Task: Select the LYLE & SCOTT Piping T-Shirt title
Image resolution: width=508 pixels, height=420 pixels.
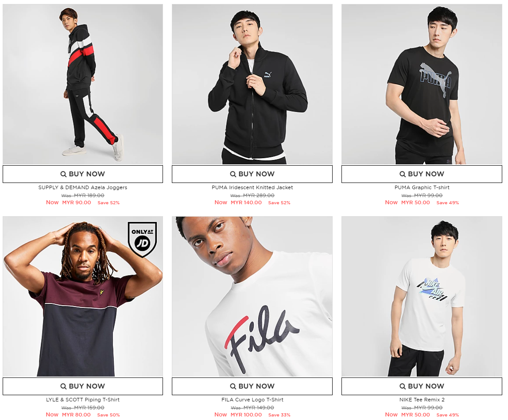Action: click(x=83, y=400)
